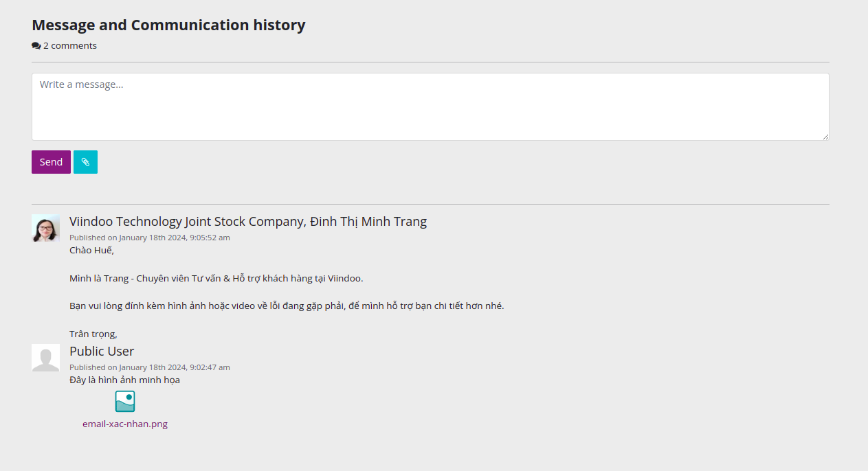The width and height of the screenshot is (868, 471).
Task: Open the email-xac-nhan.png file link
Action: coord(125,424)
